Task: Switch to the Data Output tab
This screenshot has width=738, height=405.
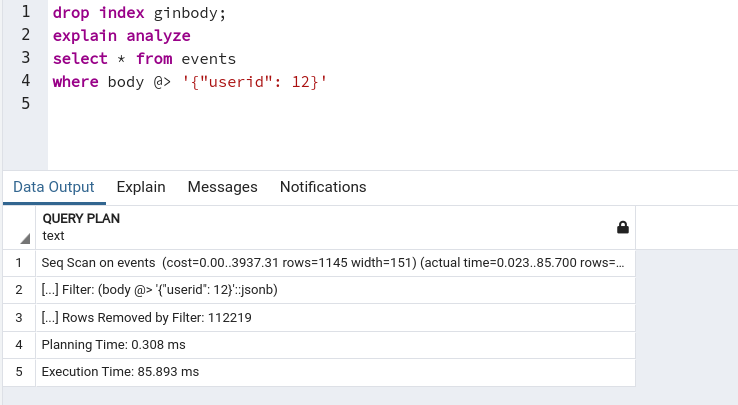Action: [54, 187]
